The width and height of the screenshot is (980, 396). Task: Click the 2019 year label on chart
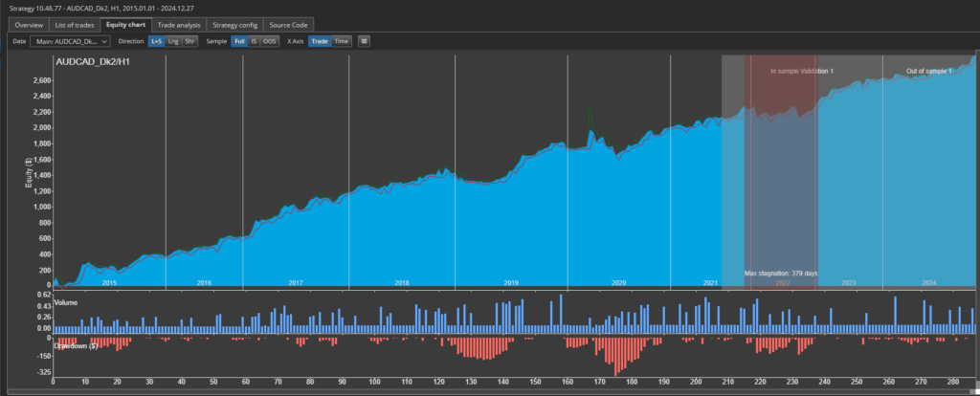click(512, 283)
